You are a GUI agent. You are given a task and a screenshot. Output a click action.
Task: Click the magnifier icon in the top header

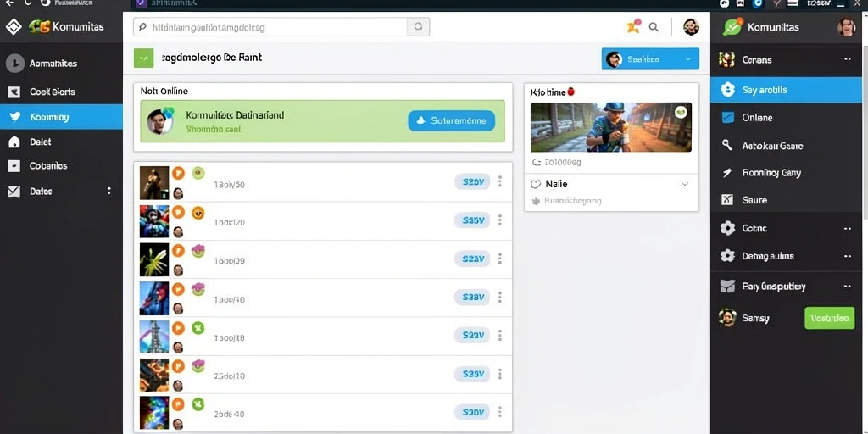point(654,26)
